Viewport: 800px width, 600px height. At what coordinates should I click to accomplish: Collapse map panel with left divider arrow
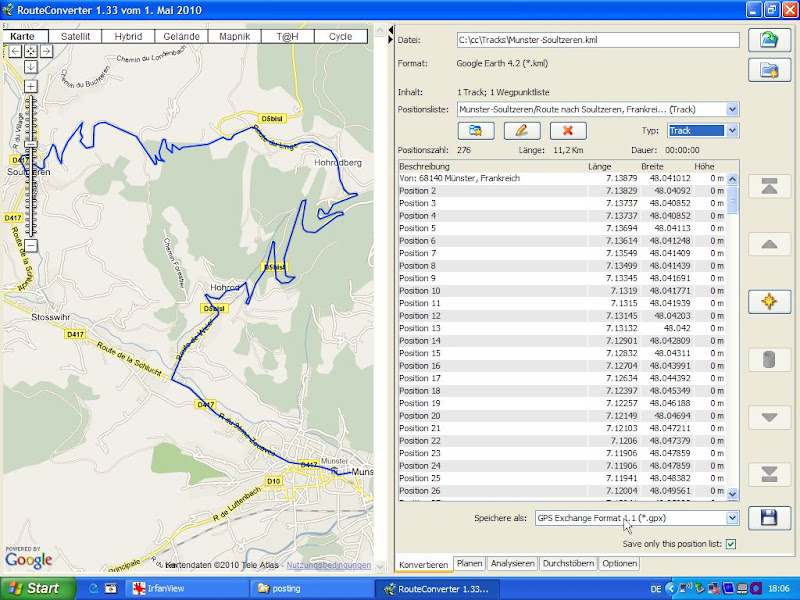pos(391,30)
